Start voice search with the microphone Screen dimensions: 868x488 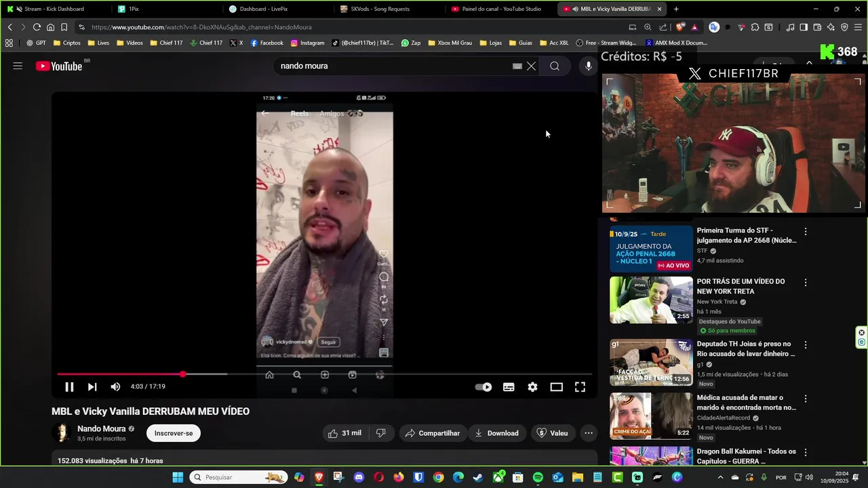point(589,66)
